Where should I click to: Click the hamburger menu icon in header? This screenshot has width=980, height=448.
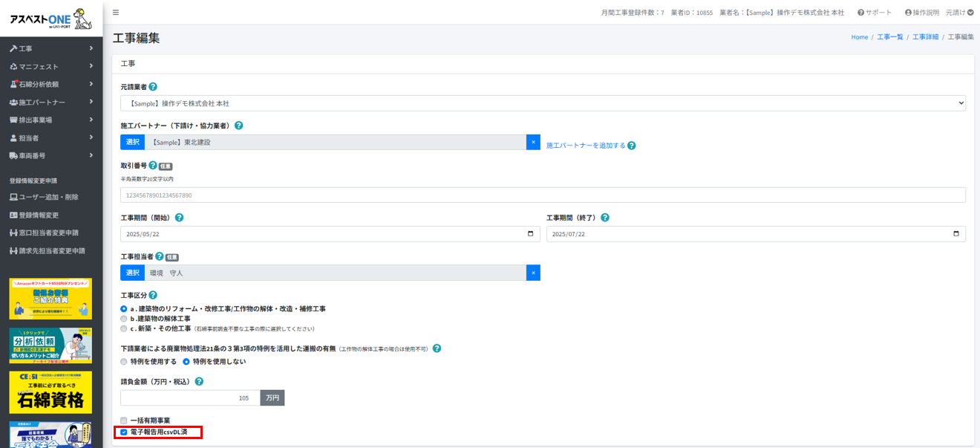click(x=116, y=13)
